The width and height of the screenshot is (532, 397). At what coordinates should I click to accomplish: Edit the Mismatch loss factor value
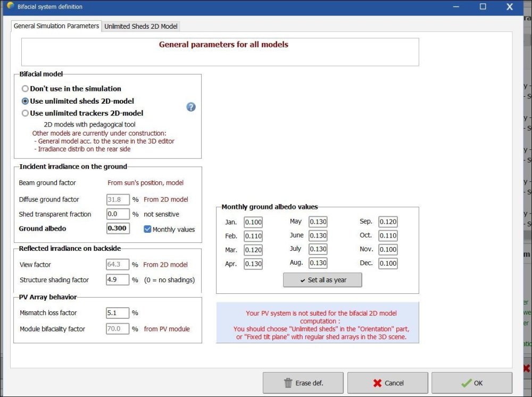[118, 313]
